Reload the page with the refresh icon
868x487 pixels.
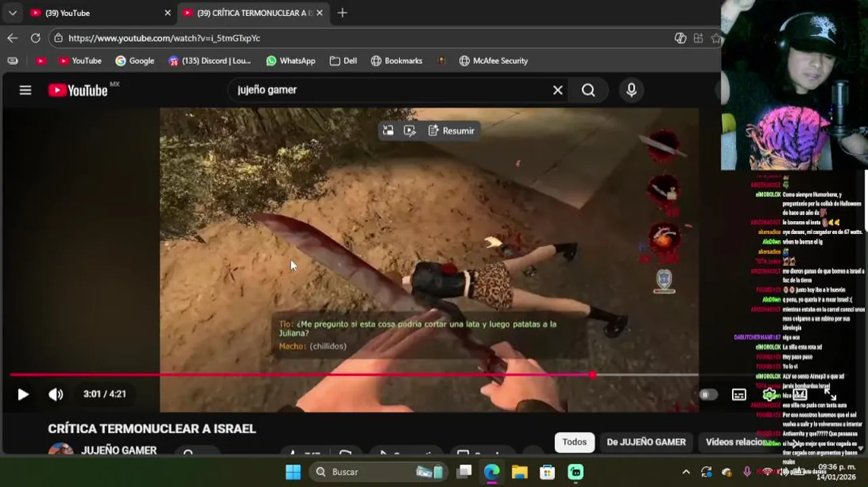(35, 38)
